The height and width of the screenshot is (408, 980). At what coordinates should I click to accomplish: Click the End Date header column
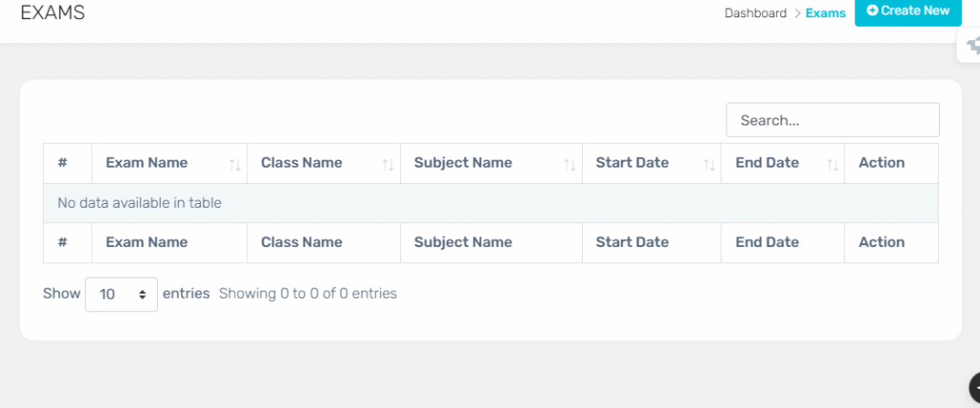click(x=783, y=164)
